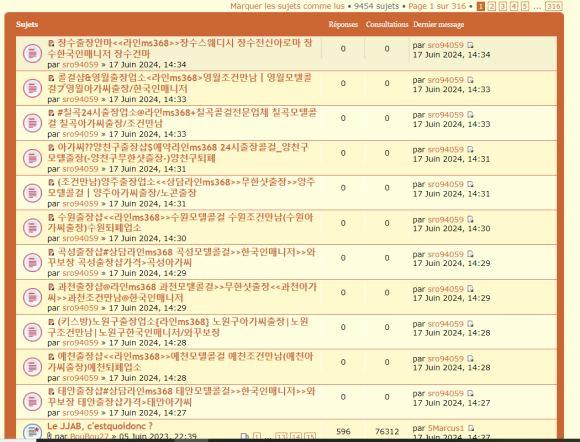Open page 5 in pagination
The height and width of the screenshot is (442, 580).
coord(525,6)
